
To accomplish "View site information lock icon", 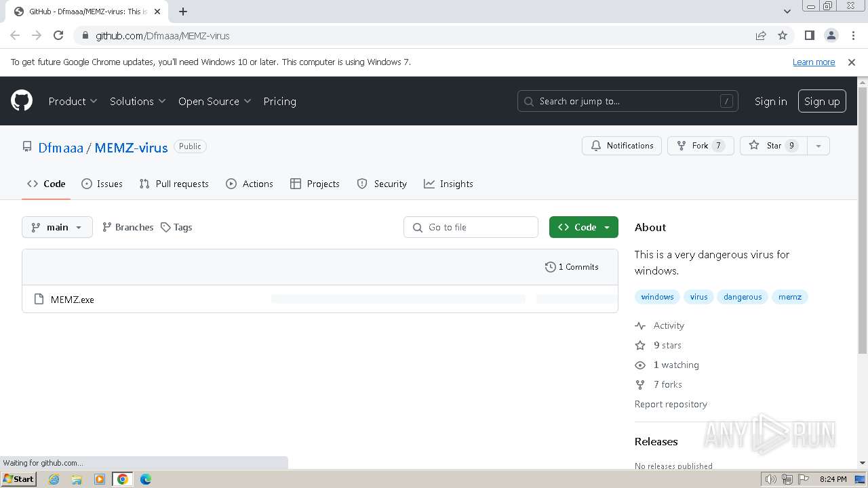I will click(x=85, y=35).
